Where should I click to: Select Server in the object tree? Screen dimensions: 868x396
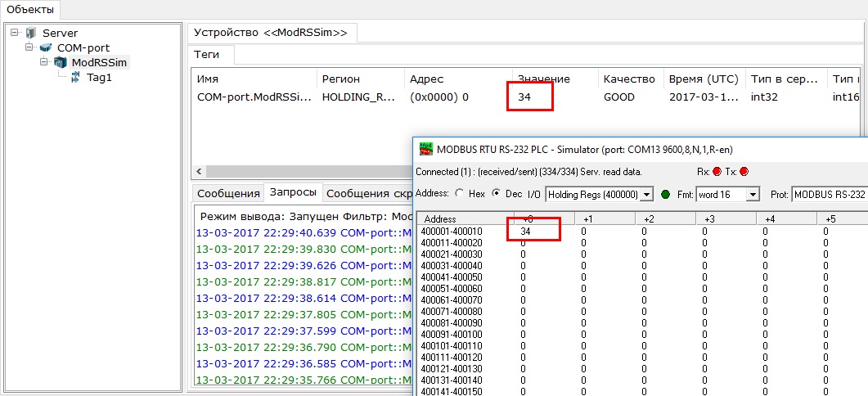pyautogui.click(x=61, y=34)
